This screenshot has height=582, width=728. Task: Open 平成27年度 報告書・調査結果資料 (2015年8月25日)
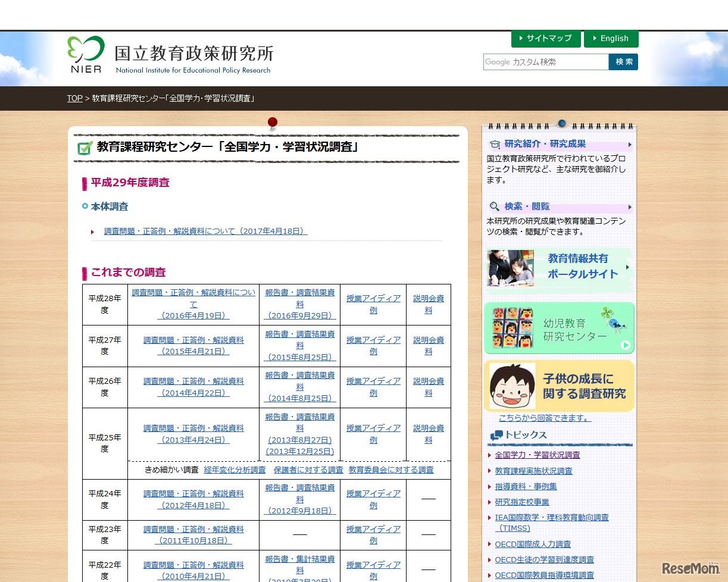(x=300, y=346)
